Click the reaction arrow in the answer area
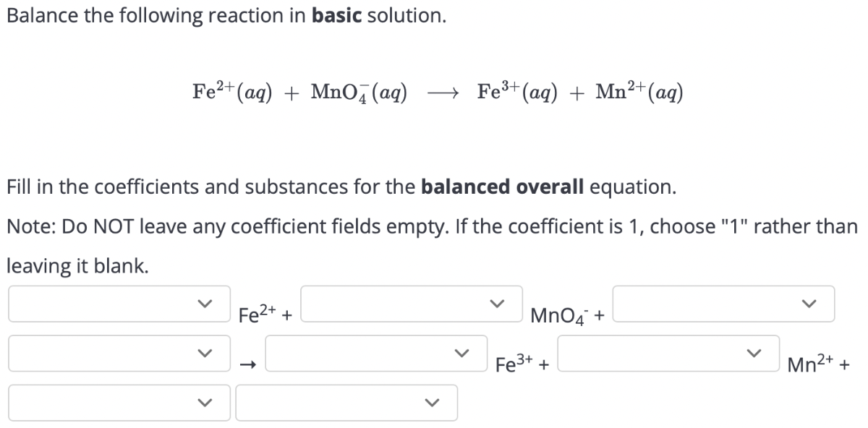The width and height of the screenshot is (868, 428). [247, 364]
